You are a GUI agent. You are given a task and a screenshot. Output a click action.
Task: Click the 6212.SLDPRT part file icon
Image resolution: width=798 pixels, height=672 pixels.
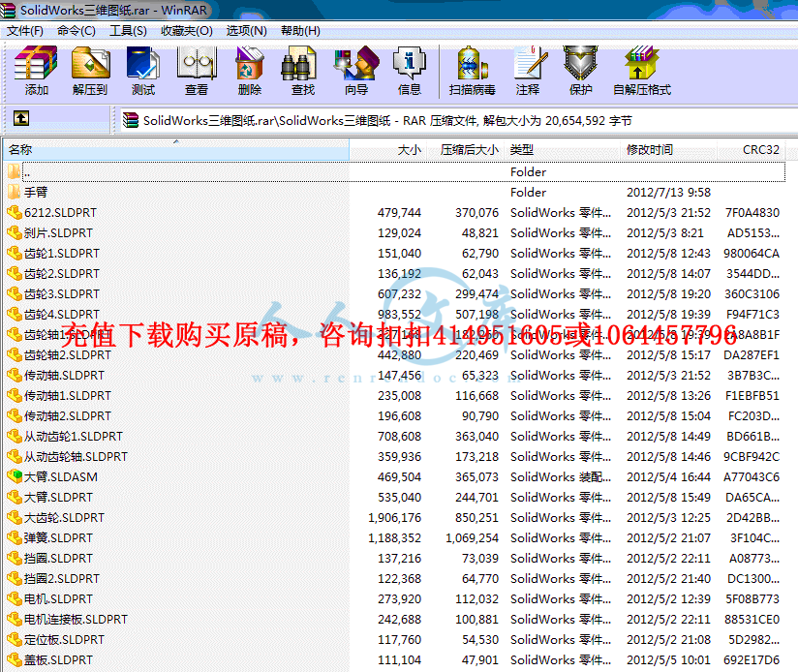click(x=15, y=212)
